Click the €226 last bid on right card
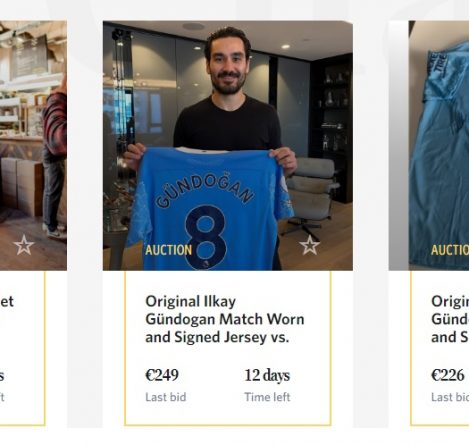This screenshot has height=445, width=469. [448, 375]
